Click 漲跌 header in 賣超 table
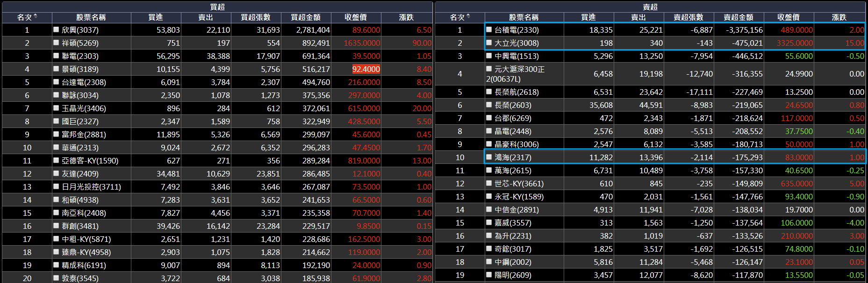The image size is (868, 283). [839, 17]
